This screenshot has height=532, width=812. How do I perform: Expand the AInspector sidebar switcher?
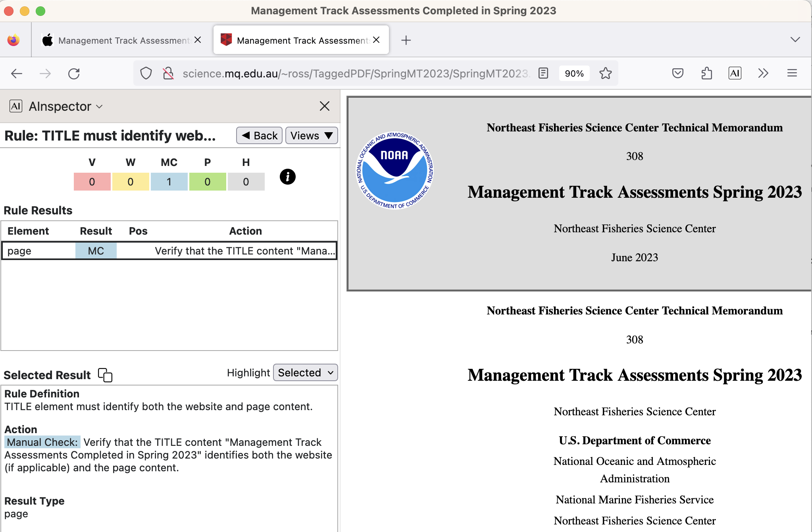point(65,106)
